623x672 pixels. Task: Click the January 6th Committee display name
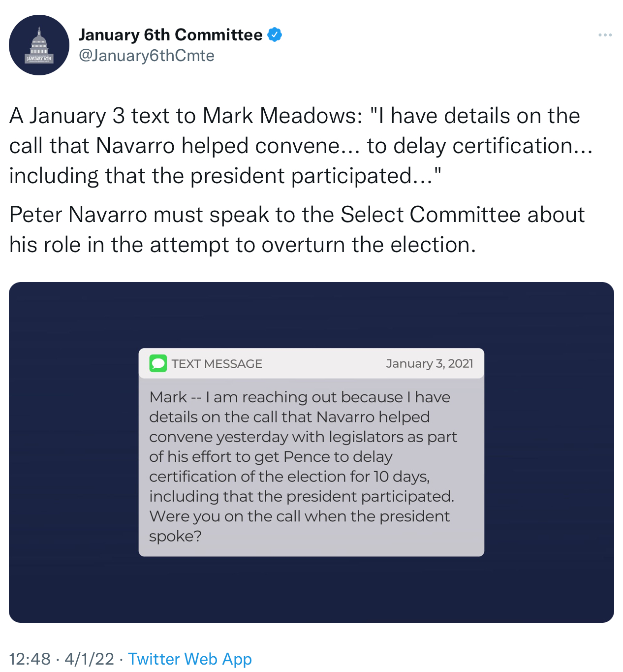(x=170, y=35)
